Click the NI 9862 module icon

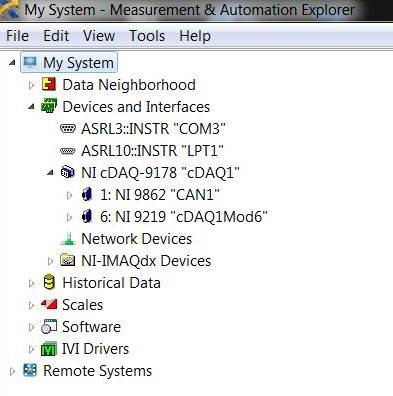[87, 194]
